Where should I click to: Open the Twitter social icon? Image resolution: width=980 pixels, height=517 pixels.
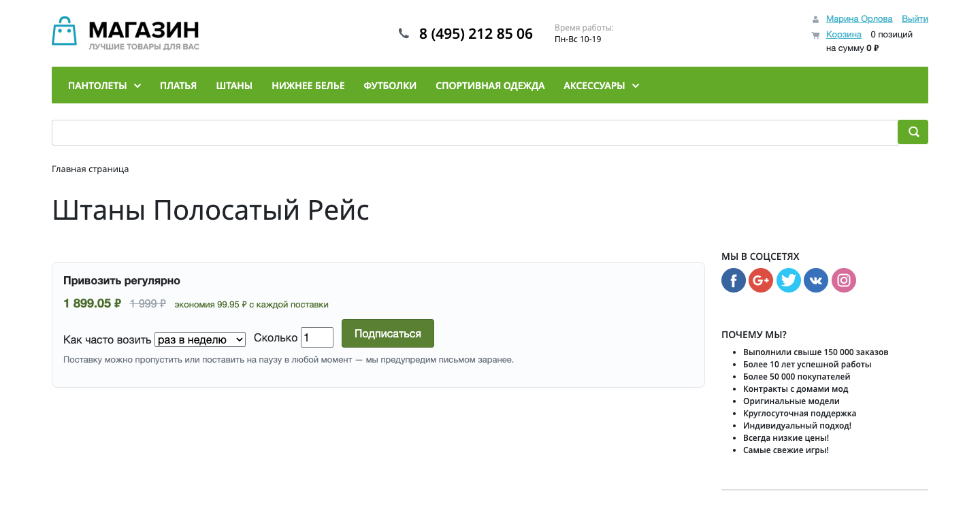pyautogui.click(x=789, y=280)
